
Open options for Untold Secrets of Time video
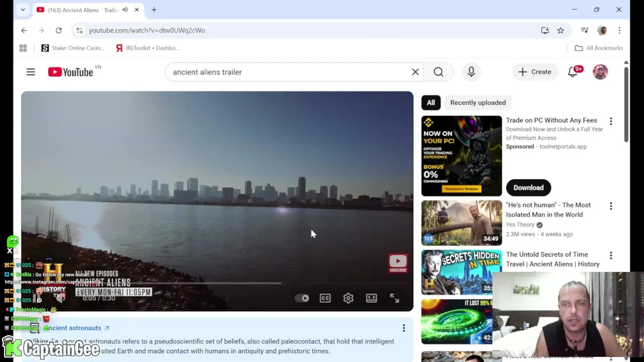611,255
